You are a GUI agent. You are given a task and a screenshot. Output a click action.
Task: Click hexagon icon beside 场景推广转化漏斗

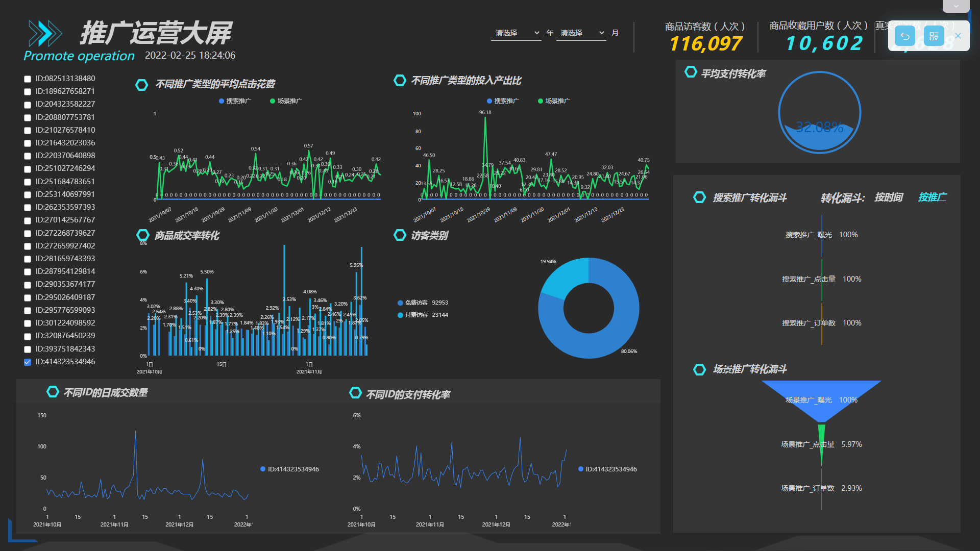coord(699,369)
